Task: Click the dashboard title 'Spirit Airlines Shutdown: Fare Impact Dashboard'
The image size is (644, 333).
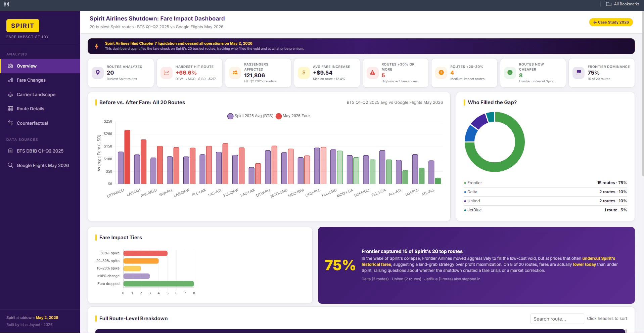Action: [157, 18]
